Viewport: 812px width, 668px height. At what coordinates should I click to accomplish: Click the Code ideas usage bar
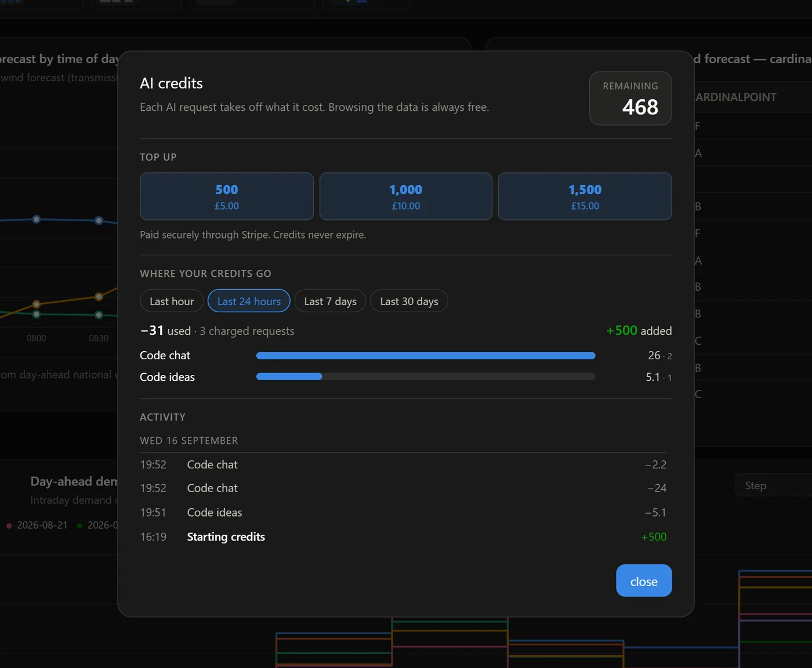coord(426,377)
